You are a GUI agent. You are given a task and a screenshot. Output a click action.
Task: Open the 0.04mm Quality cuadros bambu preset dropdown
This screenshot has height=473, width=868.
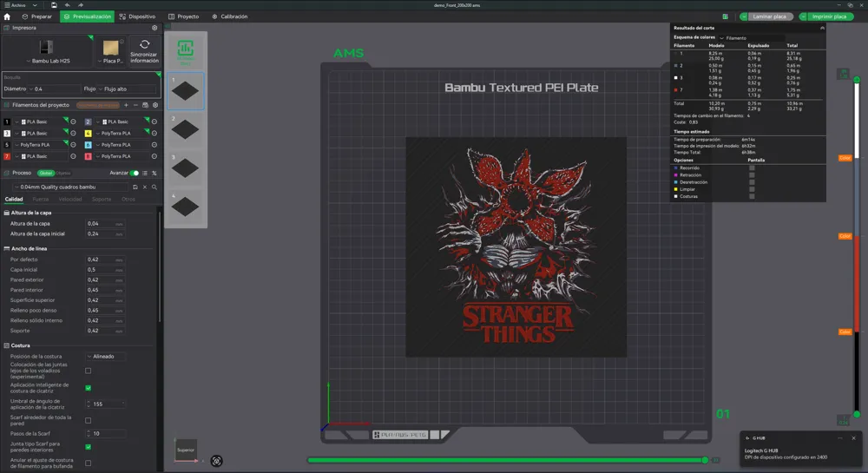(72, 187)
